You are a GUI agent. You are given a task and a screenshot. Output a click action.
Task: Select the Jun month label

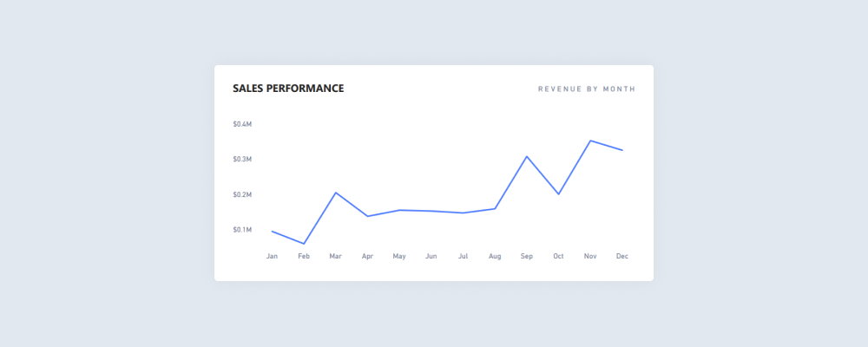click(x=431, y=257)
